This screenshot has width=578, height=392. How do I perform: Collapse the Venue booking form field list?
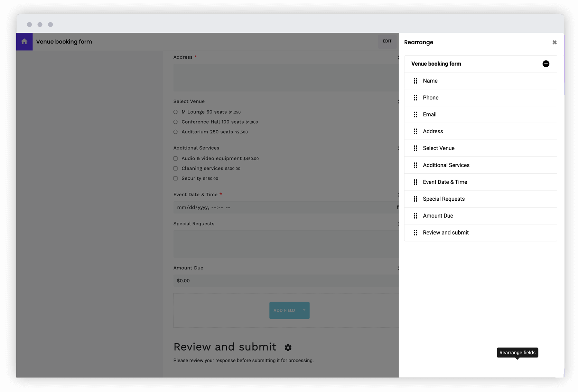(546, 64)
